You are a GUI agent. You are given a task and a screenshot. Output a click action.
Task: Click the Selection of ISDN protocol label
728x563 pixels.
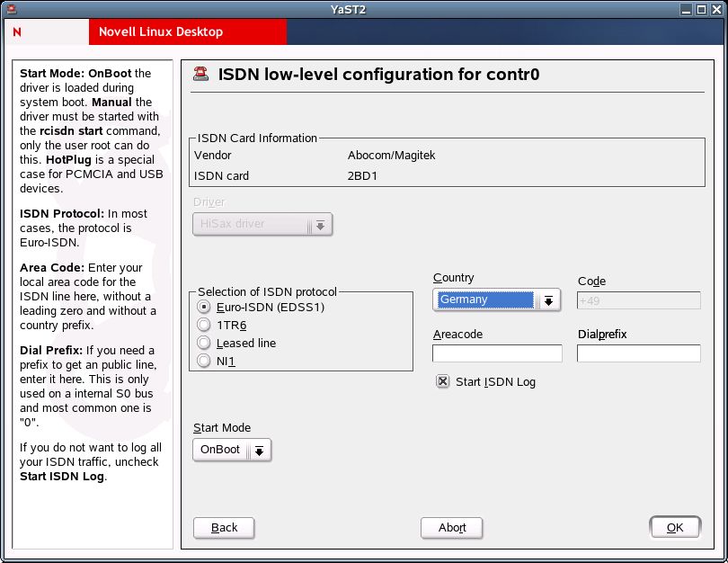pos(268,291)
